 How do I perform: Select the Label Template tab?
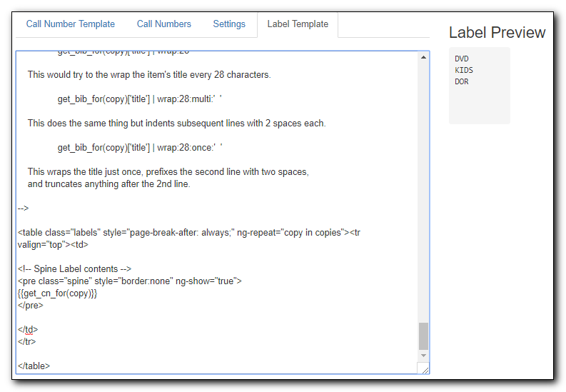pyautogui.click(x=298, y=24)
